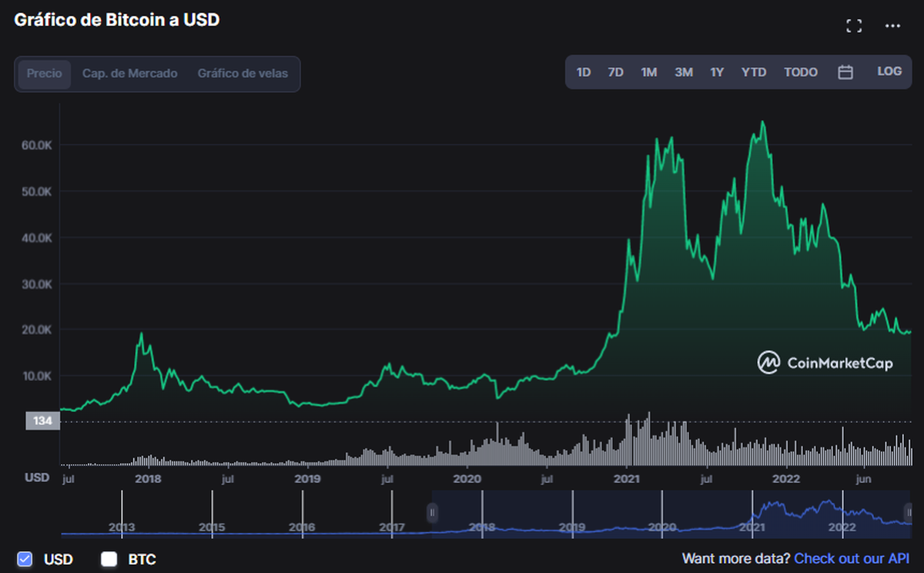Enable logarithmic scale with LOG
The image size is (924, 573).
pos(889,71)
